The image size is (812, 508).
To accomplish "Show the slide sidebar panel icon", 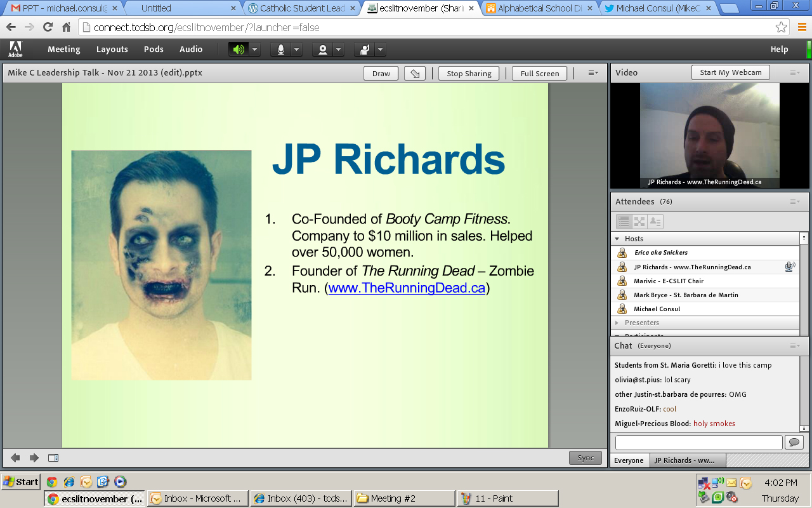I will (53, 458).
